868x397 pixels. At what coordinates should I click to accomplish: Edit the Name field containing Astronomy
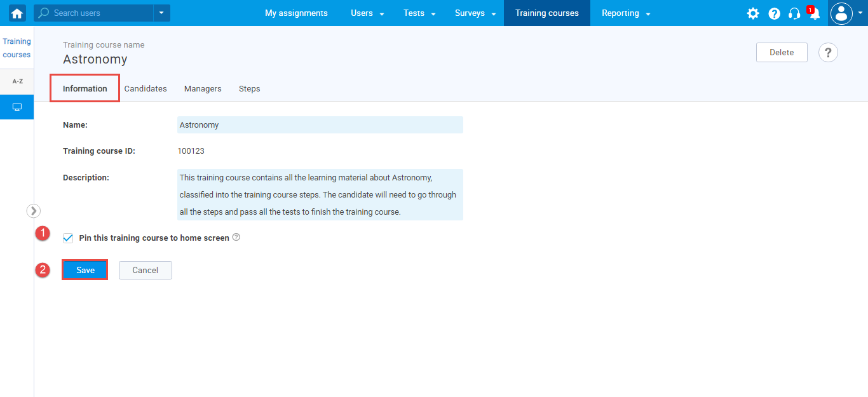pyautogui.click(x=320, y=125)
